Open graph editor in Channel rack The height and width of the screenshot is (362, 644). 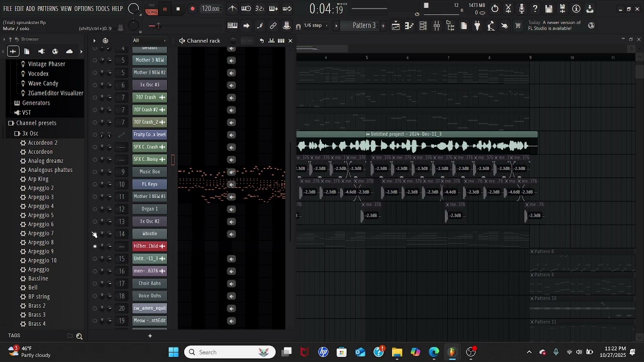pos(271,41)
